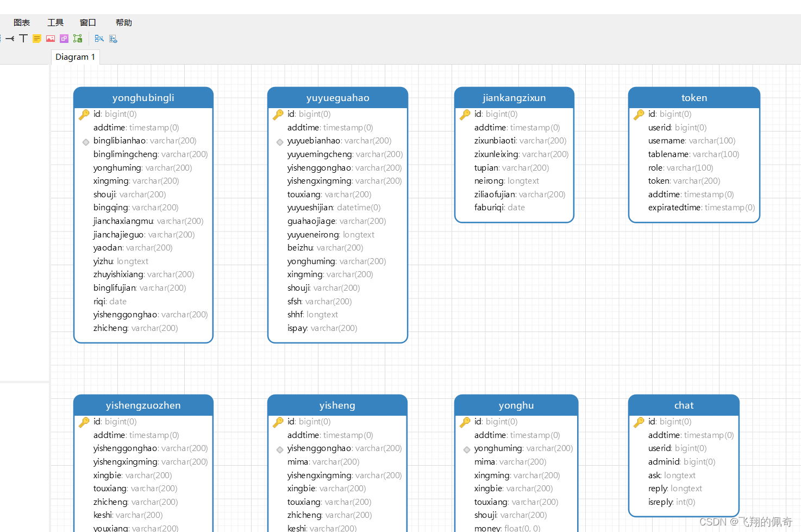Click primary key icon in jiankangzixun table
Screen dimensions: 801x532
[x=465, y=115]
